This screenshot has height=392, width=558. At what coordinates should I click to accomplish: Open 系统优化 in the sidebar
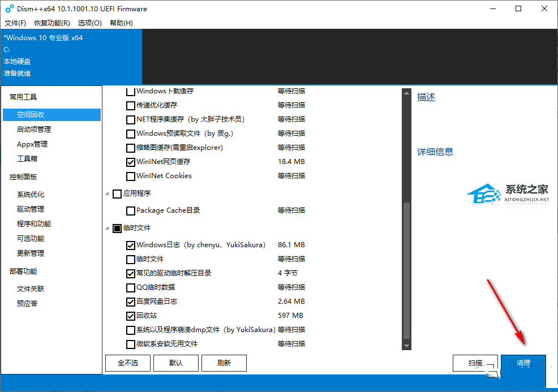click(x=31, y=194)
